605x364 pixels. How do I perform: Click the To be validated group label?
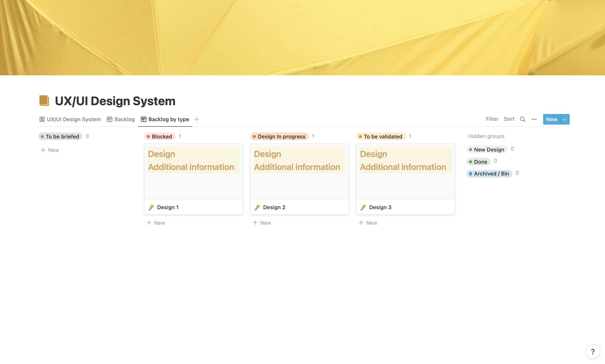click(x=381, y=136)
